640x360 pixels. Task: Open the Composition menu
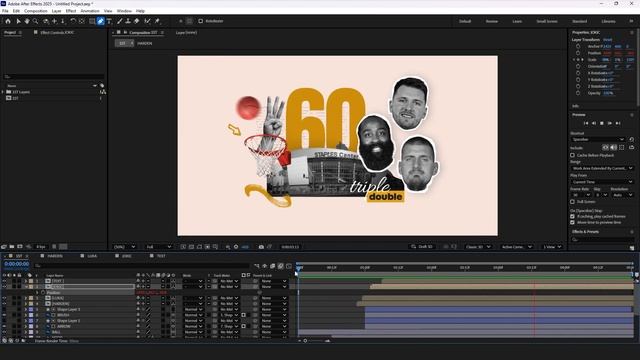[36, 11]
